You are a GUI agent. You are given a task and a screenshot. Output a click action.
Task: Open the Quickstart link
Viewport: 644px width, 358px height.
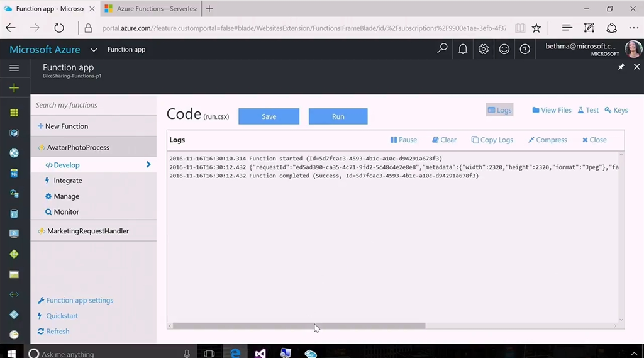pos(58,316)
